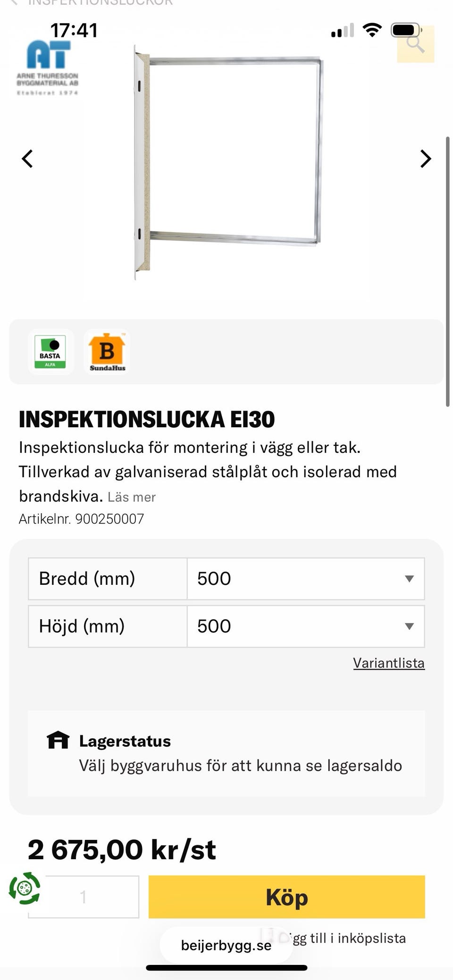Tap the SundaHus rating badge

(107, 352)
